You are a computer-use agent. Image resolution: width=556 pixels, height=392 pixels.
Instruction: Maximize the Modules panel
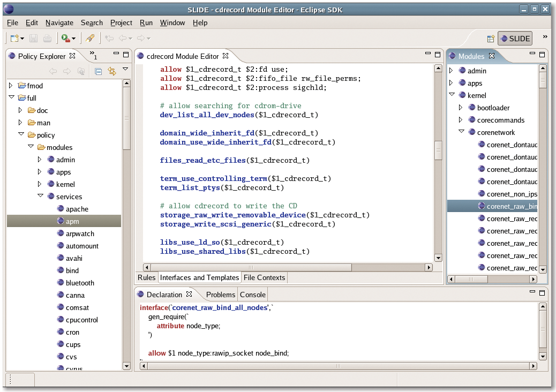tap(542, 55)
